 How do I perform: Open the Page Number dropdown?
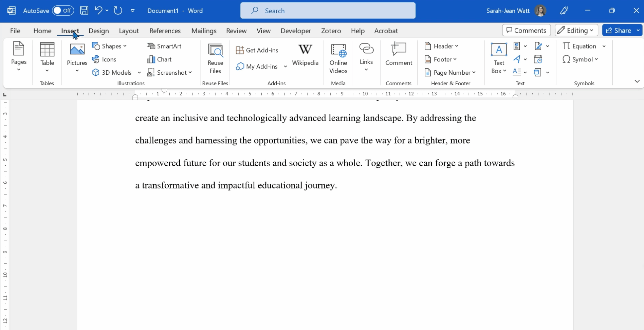point(450,73)
